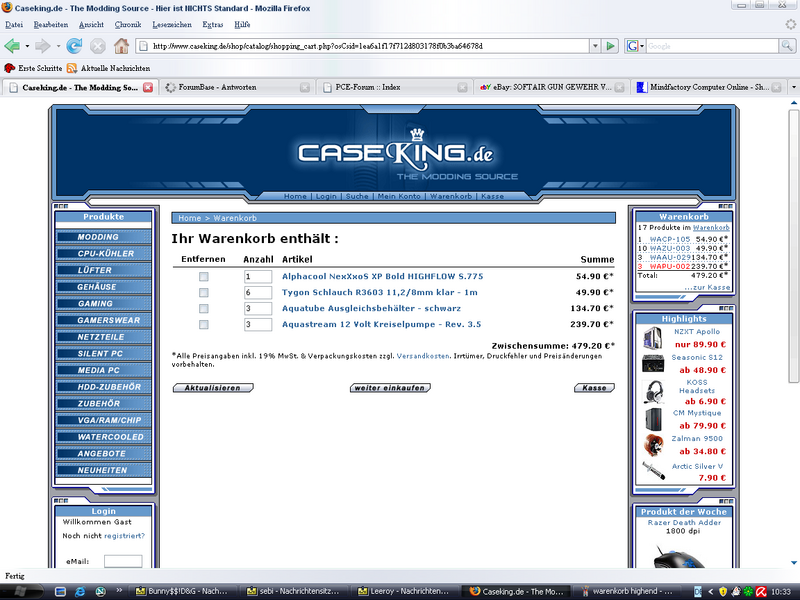The height and width of the screenshot is (600, 800).
Task: Click the eMail login input field
Action: 123,561
